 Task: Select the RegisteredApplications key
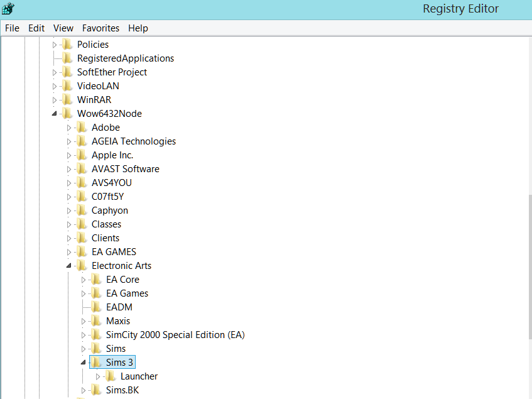pyautogui.click(x=125, y=58)
